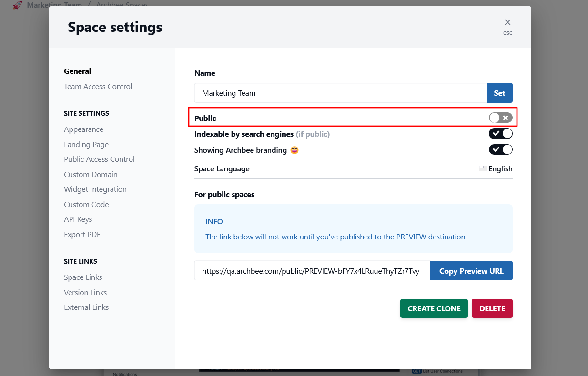The width and height of the screenshot is (588, 376).
Task: Select the Landing Page section
Action: point(86,144)
